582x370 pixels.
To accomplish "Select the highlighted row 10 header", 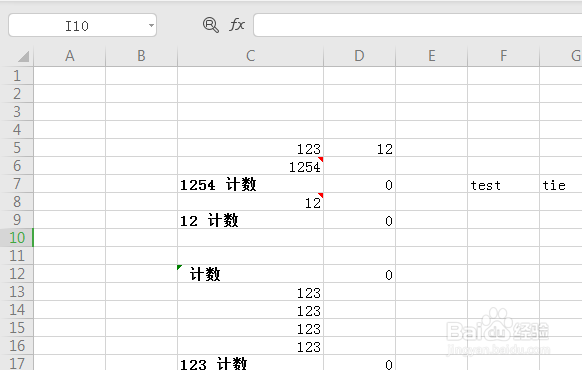I will (x=17, y=238).
